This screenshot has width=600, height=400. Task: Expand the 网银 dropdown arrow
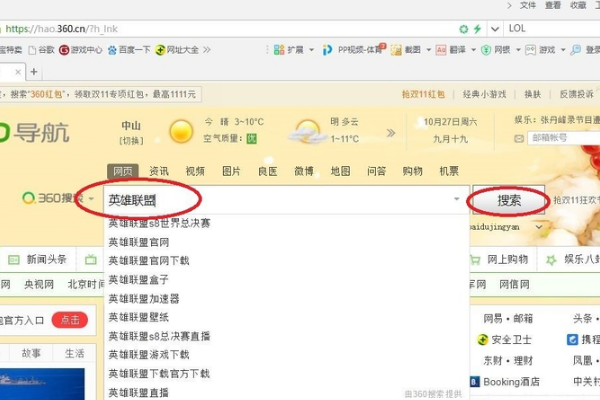coord(518,50)
